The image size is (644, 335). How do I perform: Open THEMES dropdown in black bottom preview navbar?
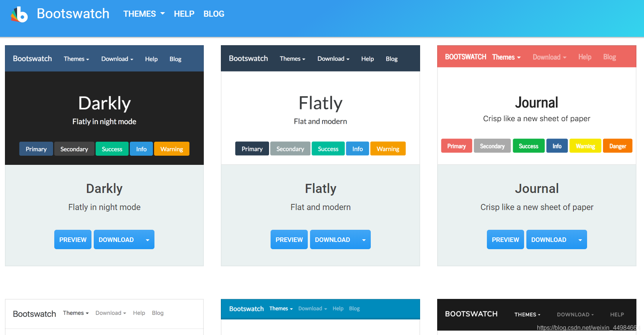[527, 314]
